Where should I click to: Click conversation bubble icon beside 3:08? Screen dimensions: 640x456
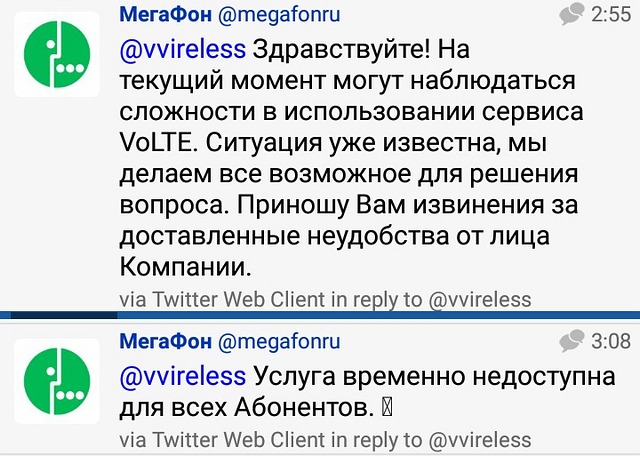coord(571,340)
